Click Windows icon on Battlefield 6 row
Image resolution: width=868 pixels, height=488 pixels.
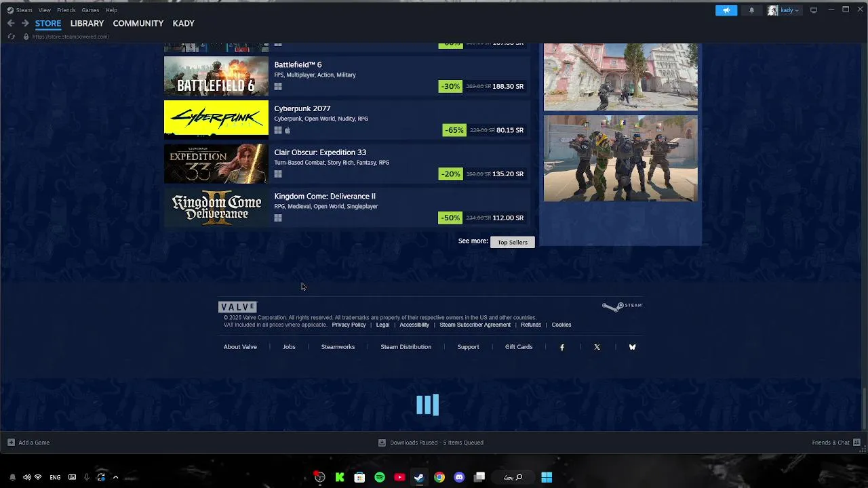[278, 87]
